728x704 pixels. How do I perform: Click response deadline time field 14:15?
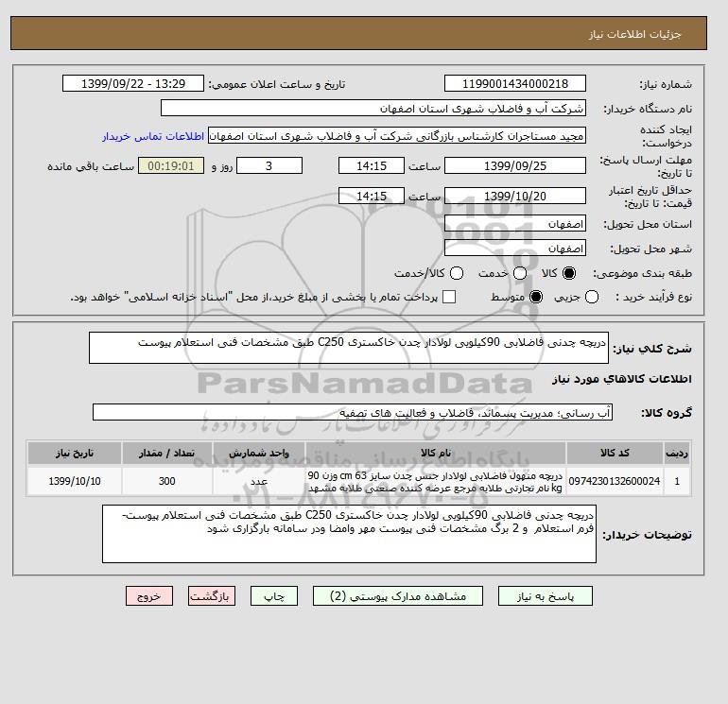(x=372, y=165)
